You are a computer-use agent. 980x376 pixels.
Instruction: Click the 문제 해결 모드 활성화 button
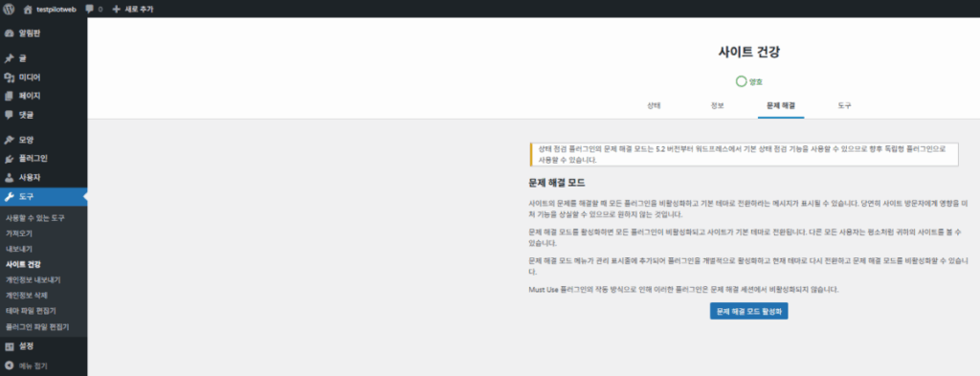click(748, 311)
